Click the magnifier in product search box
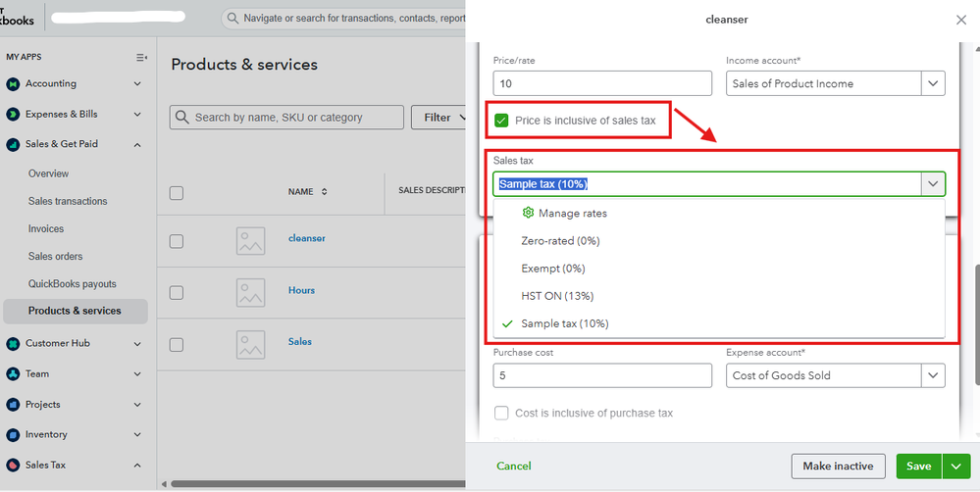Image resolution: width=980 pixels, height=492 pixels. [x=181, y=118]
